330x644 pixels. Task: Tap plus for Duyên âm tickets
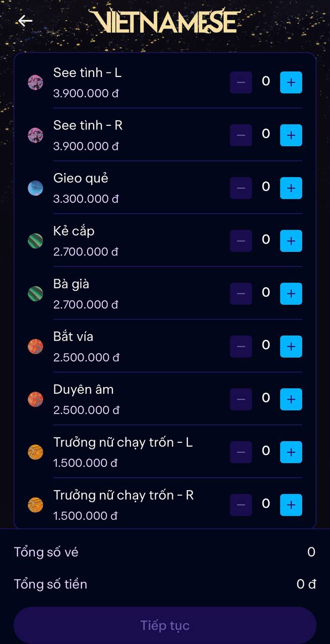[291, 399]
